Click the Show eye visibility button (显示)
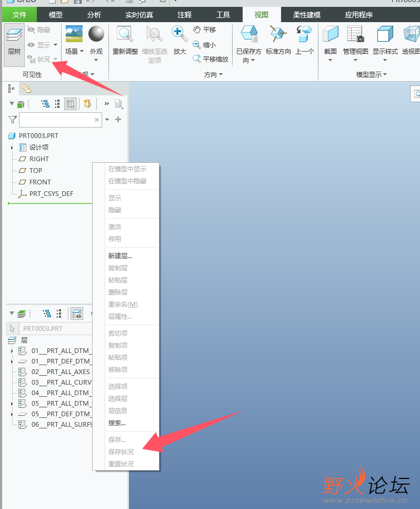 tap(39, 45)
